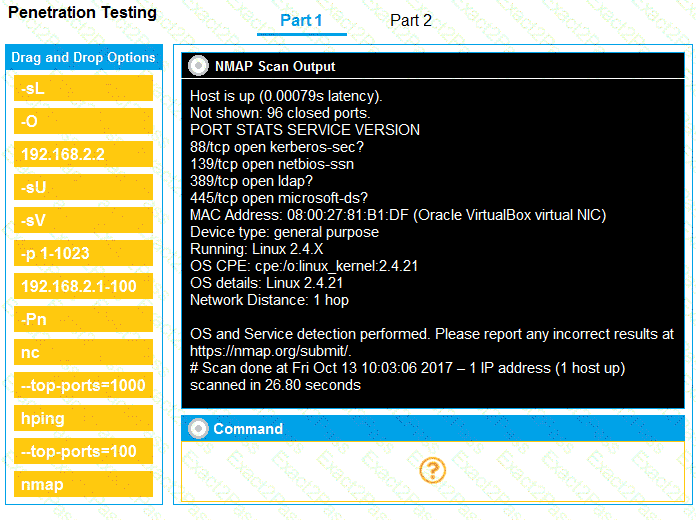Click the nmap.org/submit URL in output
Viewport: 696px width, 520px height.
(x=270, y=350)
